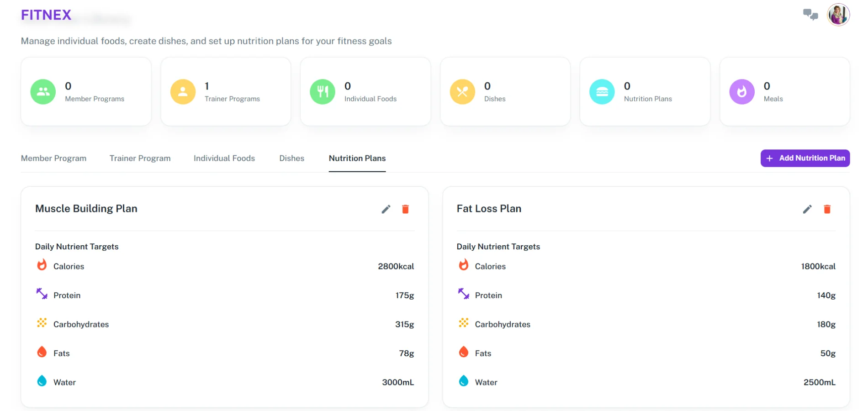The width and height of the screenshot is (868, 411).
Task: Click pencil icon on Fat Loss Plan
Action: pyautogui.click(x=807, y=209)
